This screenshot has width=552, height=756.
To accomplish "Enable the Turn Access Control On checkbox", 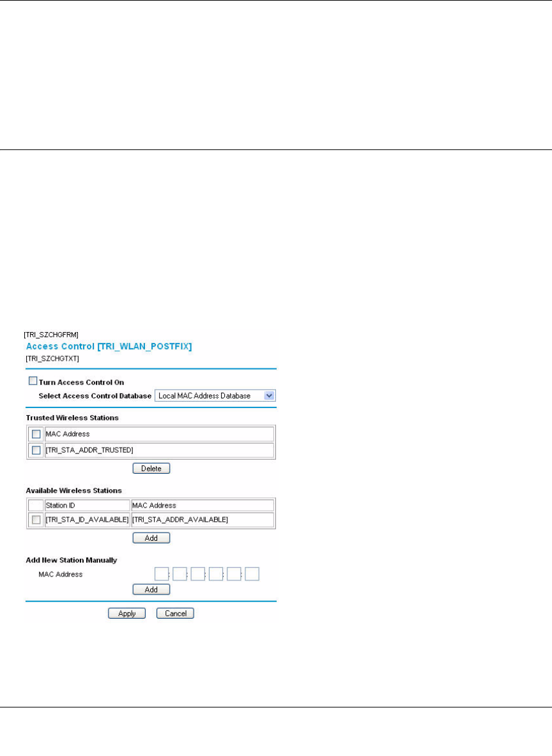I will [x=33, y=381].
